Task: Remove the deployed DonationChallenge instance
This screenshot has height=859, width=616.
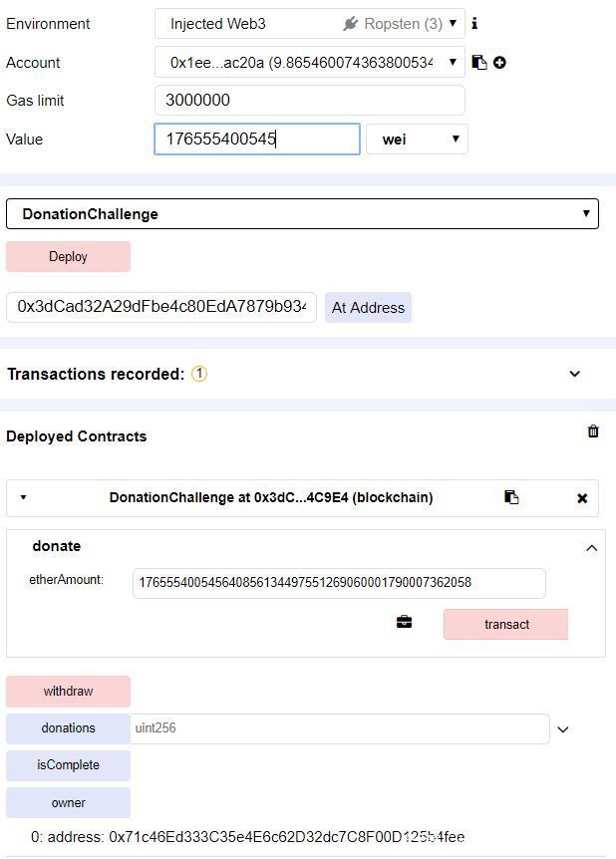Action: (x=582, y=498)
